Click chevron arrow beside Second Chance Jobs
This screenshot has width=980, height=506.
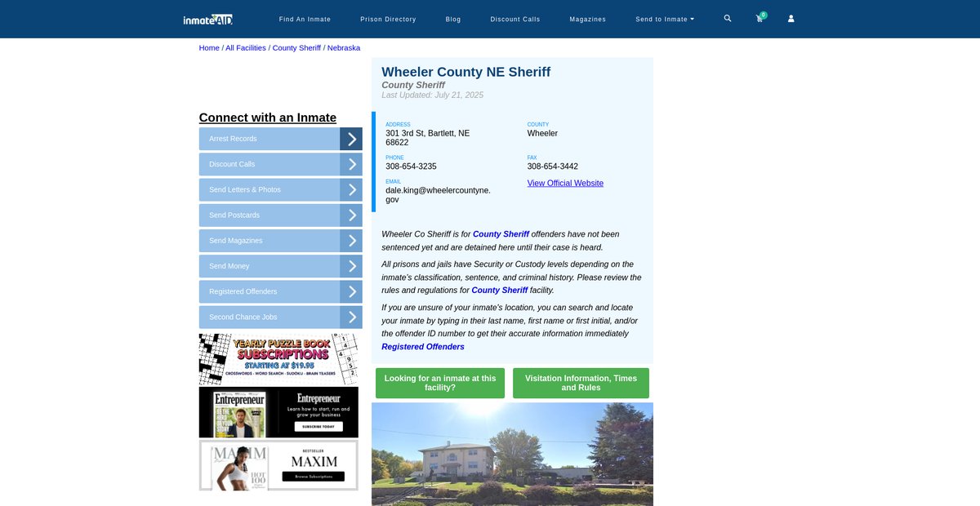pyautogui.click(x=351, y=317)
